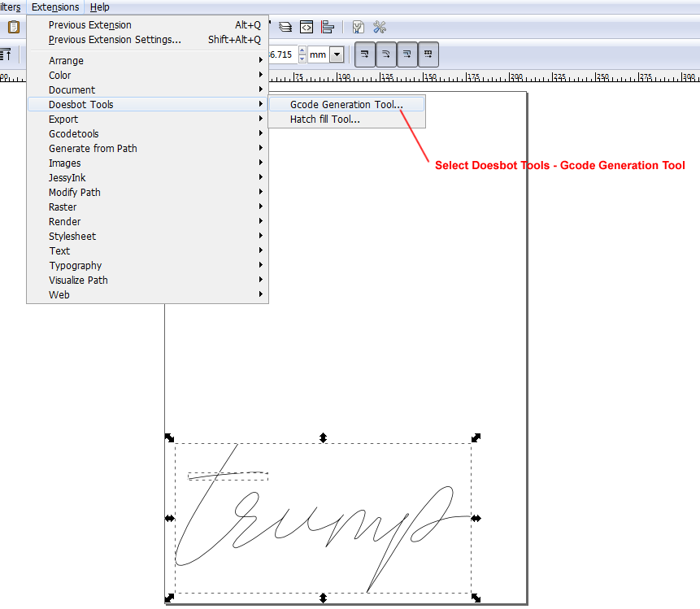This screenshot has height=609, width=700.
Task: Open Inkscape Preferences crossed-tools icon
Action: [x=380, y=27]
